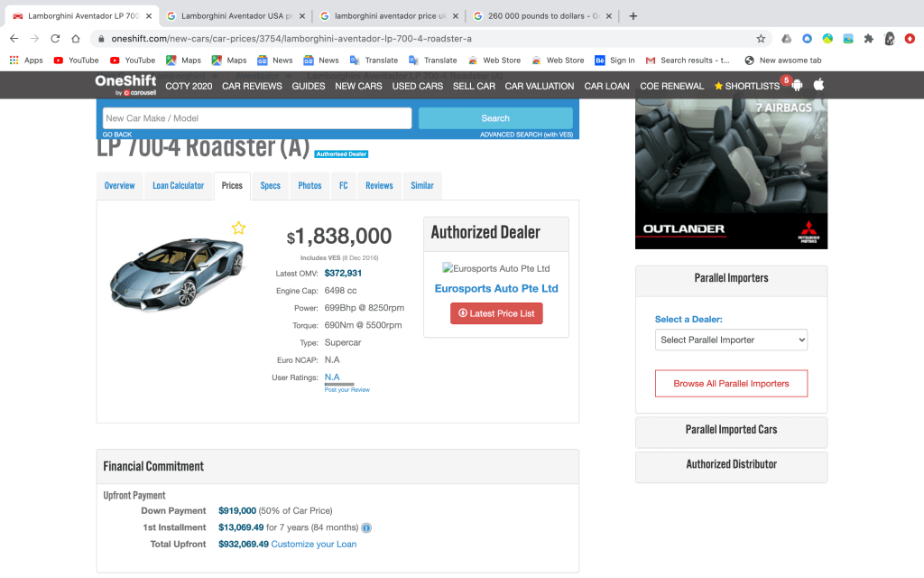Click the Latest Price List button

496,313
